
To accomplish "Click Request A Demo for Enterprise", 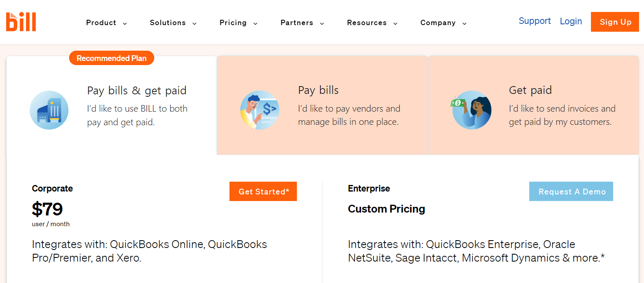I will (571, 192).
